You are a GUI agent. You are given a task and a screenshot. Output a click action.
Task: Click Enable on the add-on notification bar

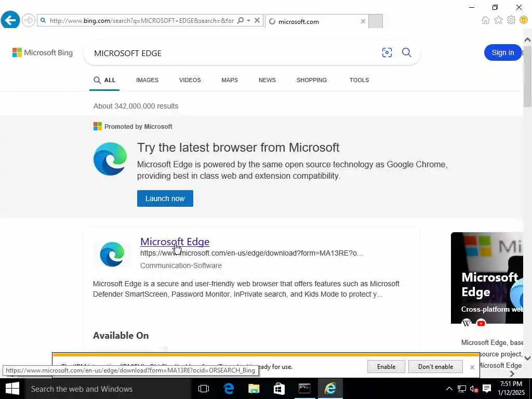(x=386, y=367)
